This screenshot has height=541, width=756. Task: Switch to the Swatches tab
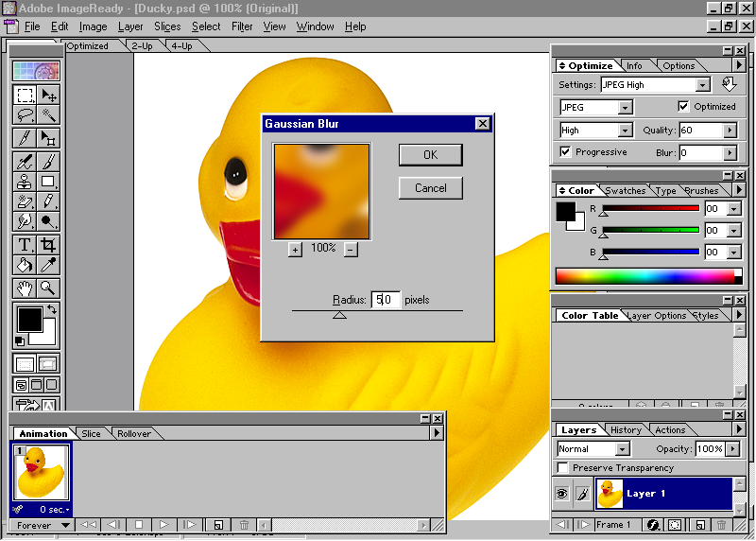625,191
